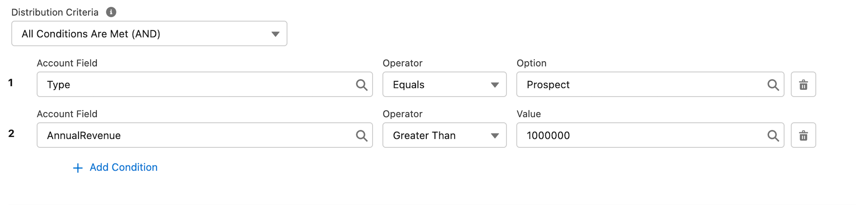This screenshot has width=868, height=205.
Task: Click search icon in AnnualRevenue field
Action: pos(362,135)
